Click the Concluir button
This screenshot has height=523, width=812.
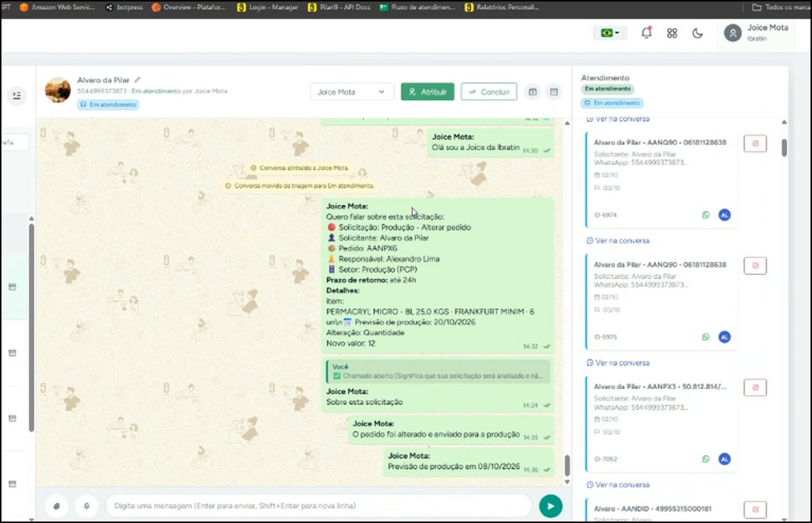[x=489, y=92]
